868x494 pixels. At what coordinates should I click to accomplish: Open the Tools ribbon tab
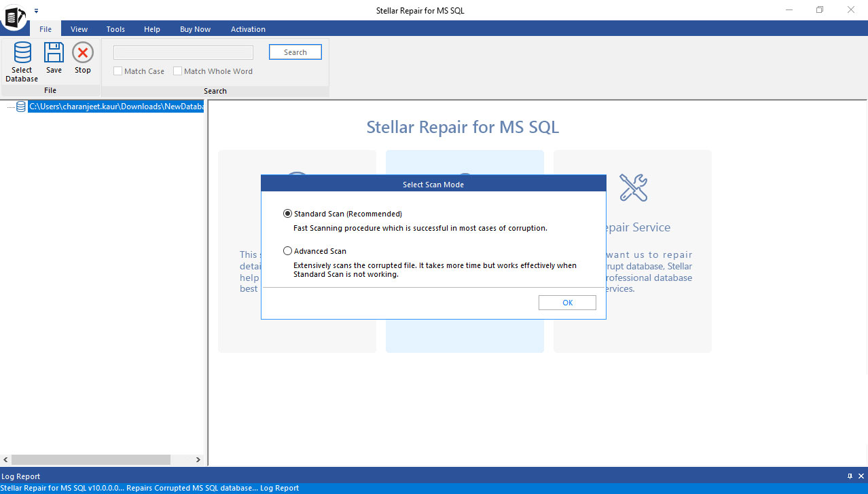click(x=115, y=29)
